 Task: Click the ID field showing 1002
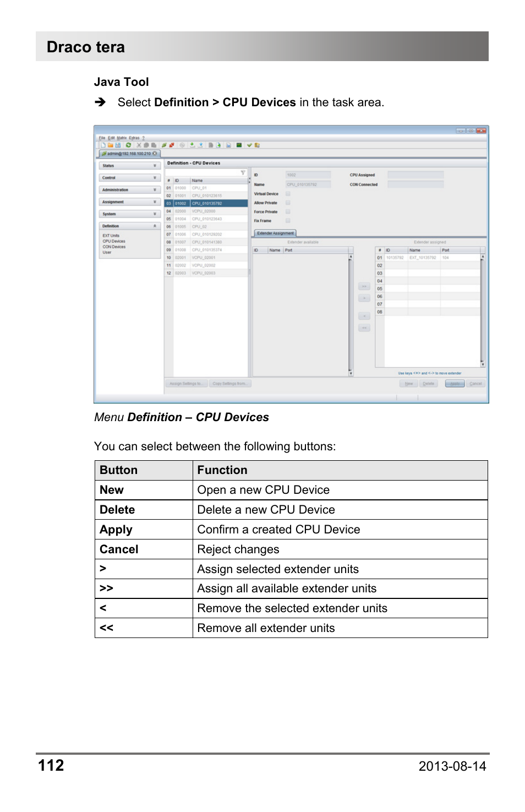point(308,175)
